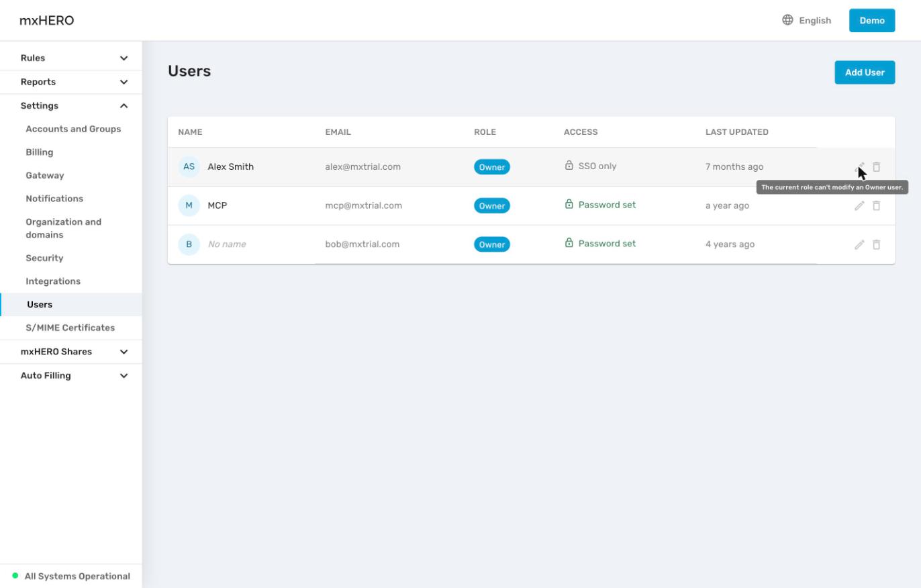
Task: Click the alex@mxtrial.com email cell
Action: click(362, 167)
